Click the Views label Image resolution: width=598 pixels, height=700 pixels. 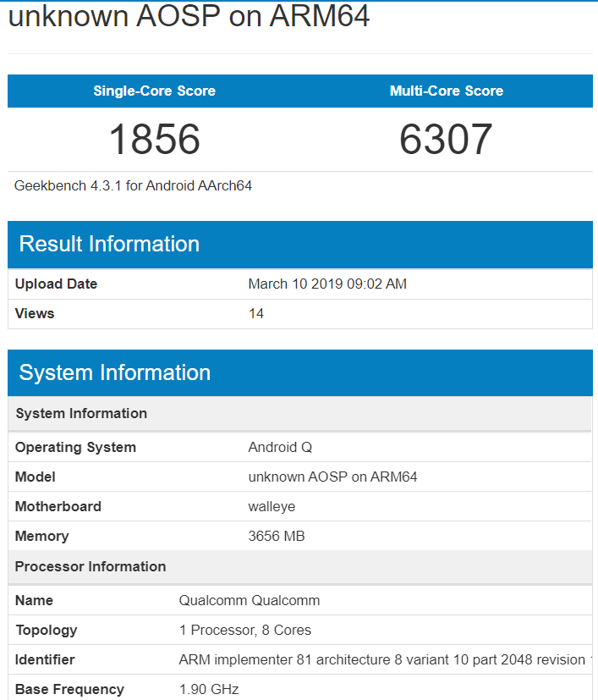point(35,313)
